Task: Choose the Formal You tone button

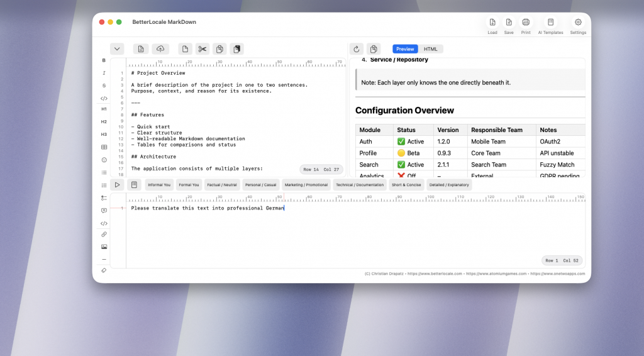Action: (189, 185)
